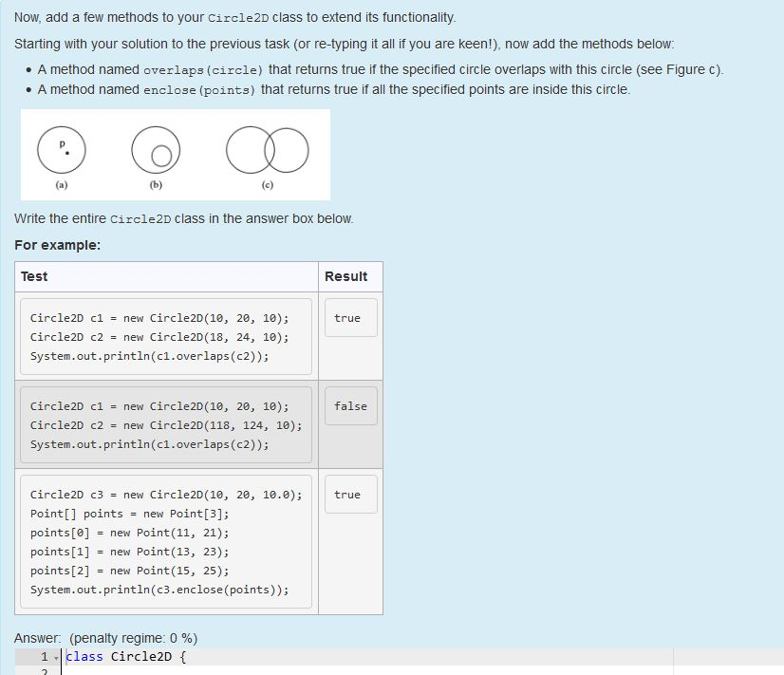
Task: Select the first test code block with c1.overlaps(c2)
Action: pyautogui.click(x=165, y=337)
